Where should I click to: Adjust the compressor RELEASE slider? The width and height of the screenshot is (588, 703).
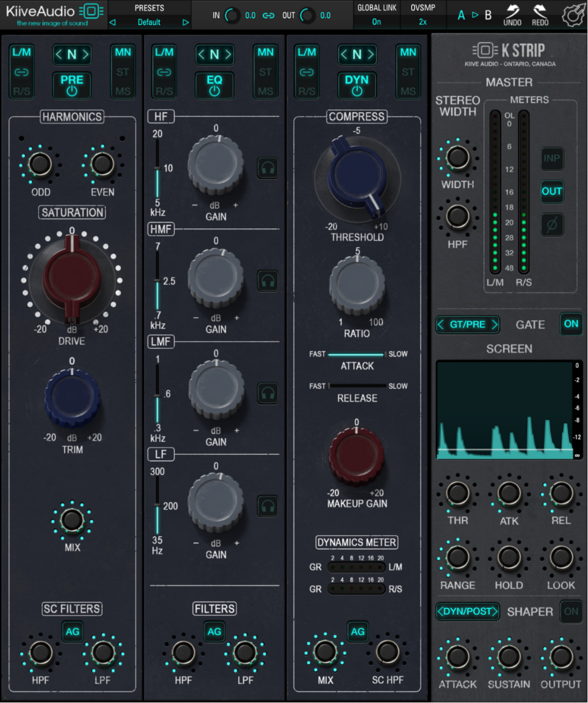point(357,386)
